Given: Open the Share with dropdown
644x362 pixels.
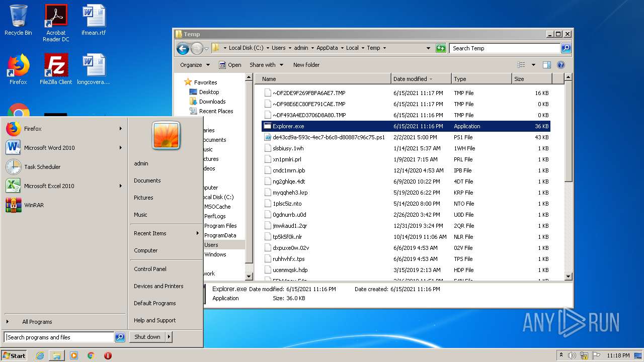Looking at the screenshot, I should 266,65.
